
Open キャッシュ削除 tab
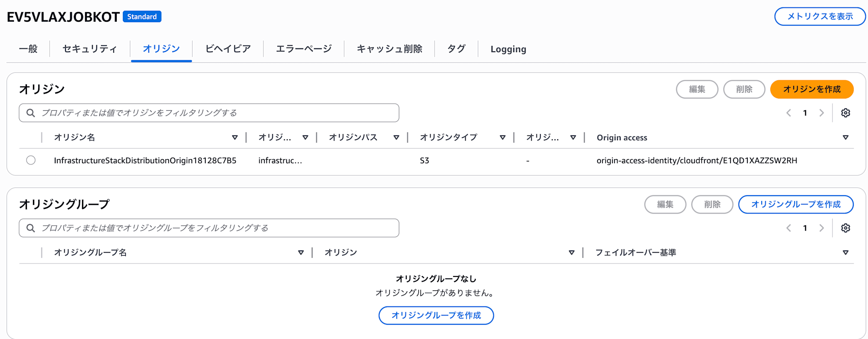[390, 49]
